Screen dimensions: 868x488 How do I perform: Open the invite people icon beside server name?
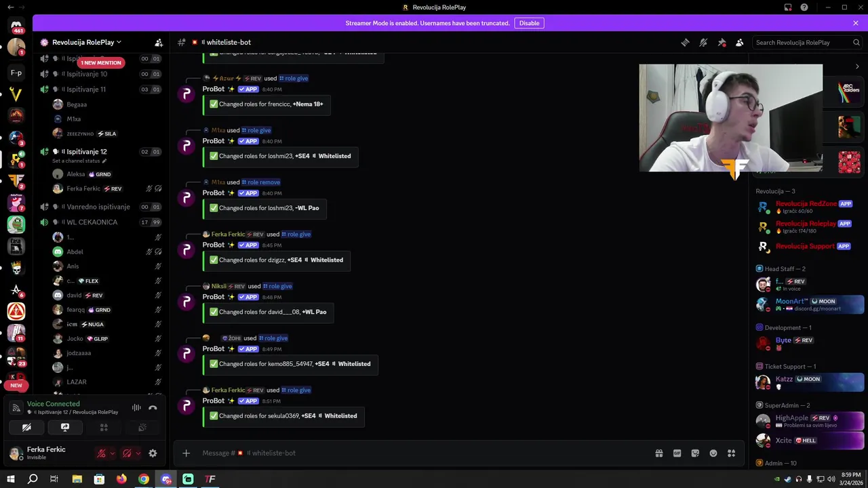[x=159, y=42]
